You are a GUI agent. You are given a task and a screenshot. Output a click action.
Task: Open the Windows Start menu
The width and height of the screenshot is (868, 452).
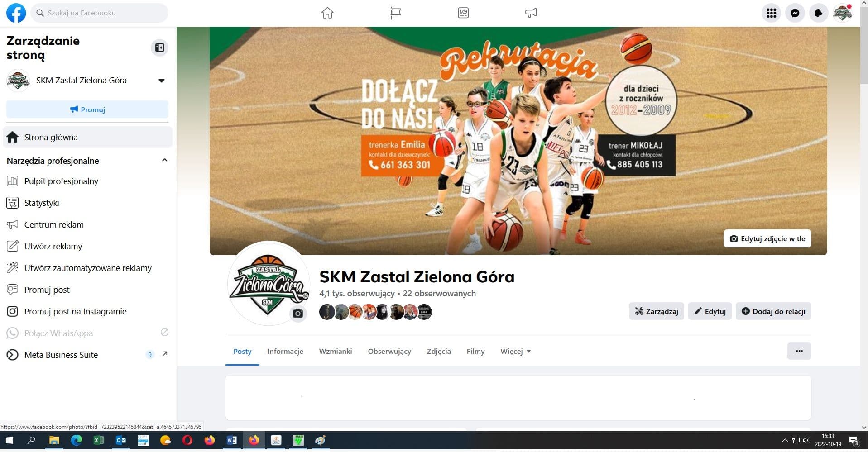[x=9, y=440]
